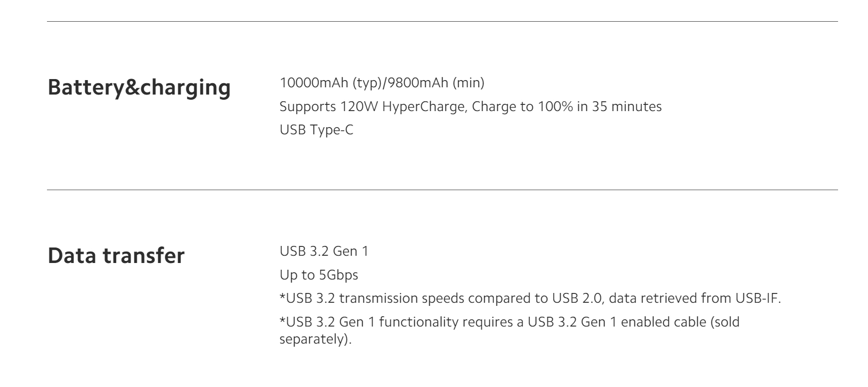Click the Data transfer section heading
868x387 pixels.
(x=116, y=256)
